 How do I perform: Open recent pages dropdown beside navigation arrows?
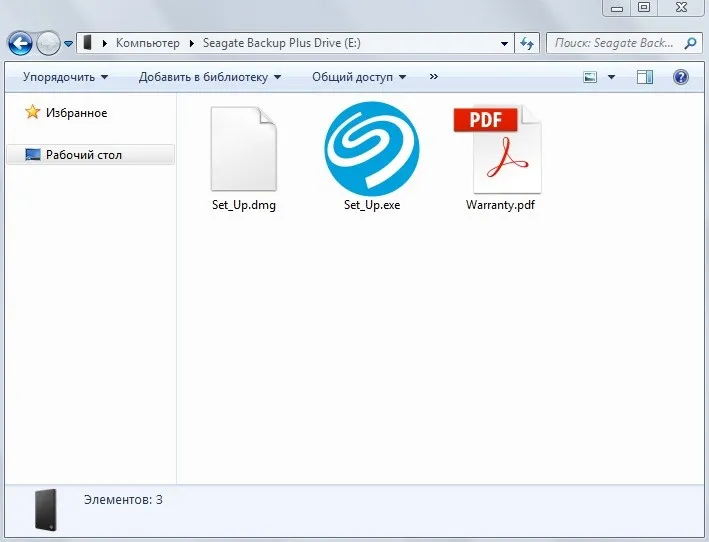coord(68,44)
